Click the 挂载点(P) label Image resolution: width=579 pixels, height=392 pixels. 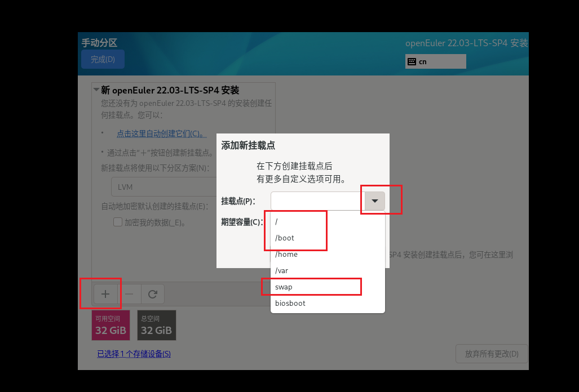[x=238, y=201]
